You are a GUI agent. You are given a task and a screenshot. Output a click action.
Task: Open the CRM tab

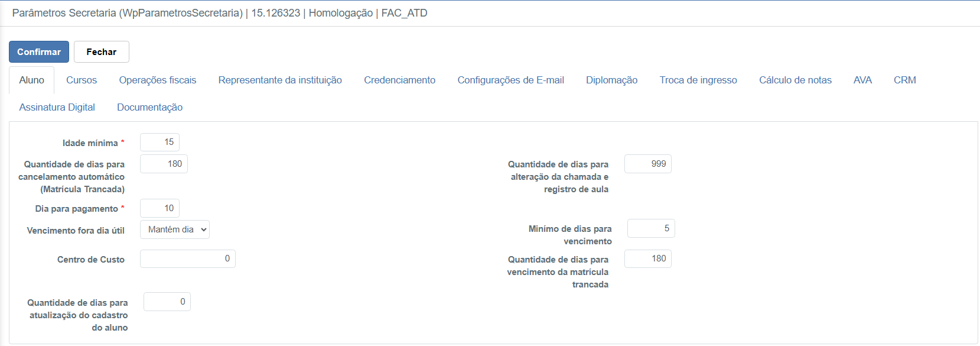point(904,80)
